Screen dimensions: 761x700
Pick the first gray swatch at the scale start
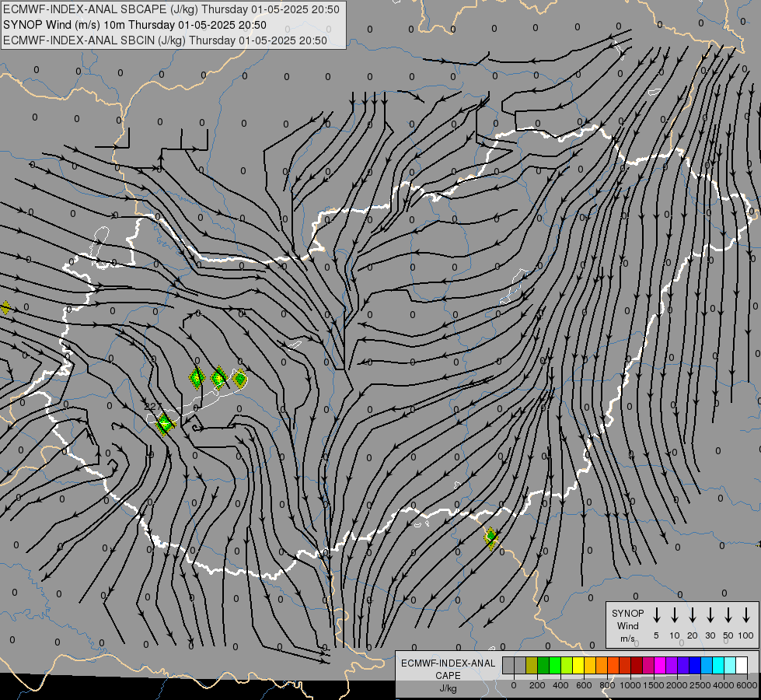pyautogui.click(x=508, y=666)
